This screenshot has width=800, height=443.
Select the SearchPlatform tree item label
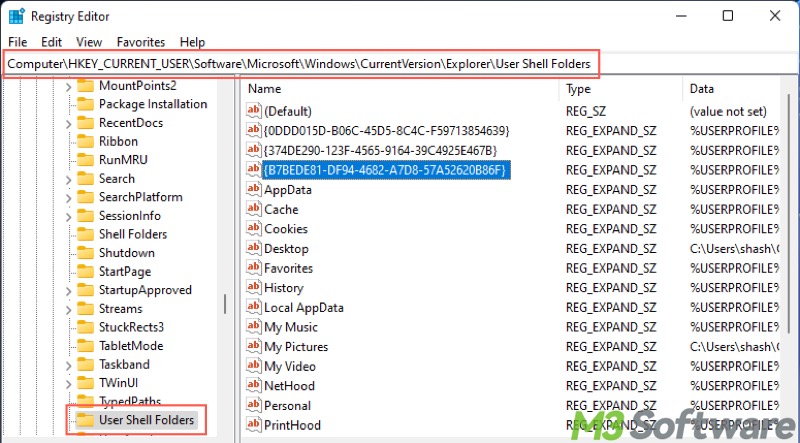pyautogui.click(x=140, y=197)
